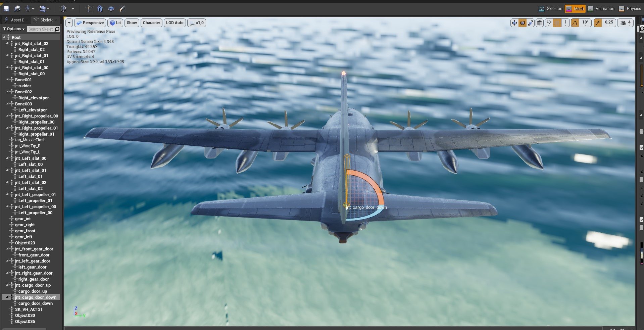Toggle scale snapping on or off
Viewport: 644px width, 330px height.
click(x=598, y=23)
